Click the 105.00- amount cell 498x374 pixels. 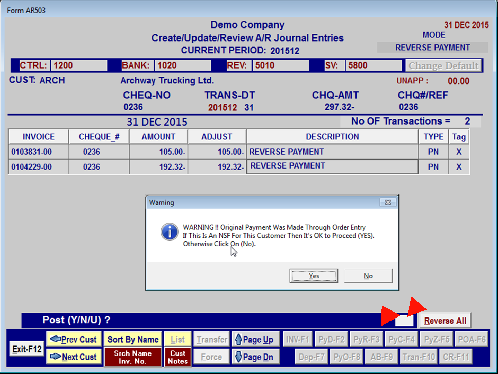tap(158, 152)
